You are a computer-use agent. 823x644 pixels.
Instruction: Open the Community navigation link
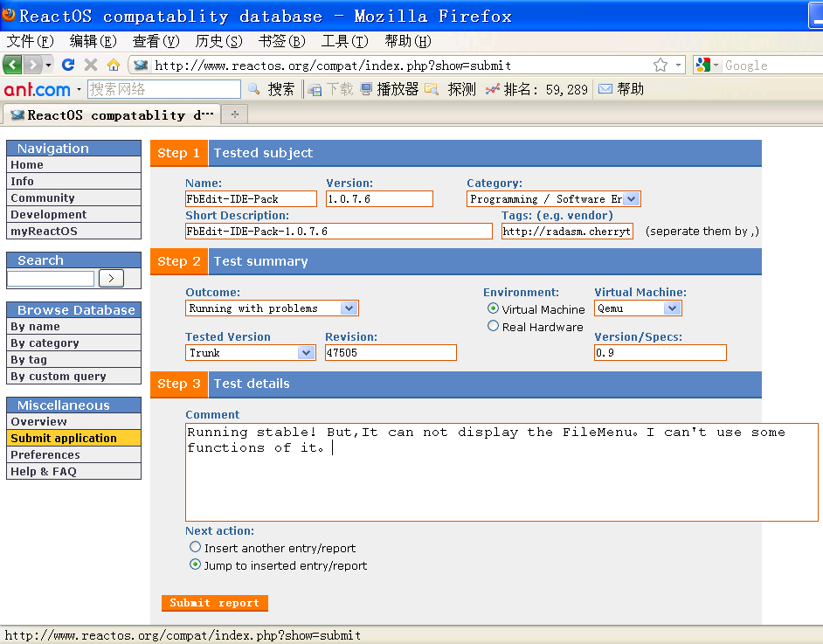[x=73, y=197]
